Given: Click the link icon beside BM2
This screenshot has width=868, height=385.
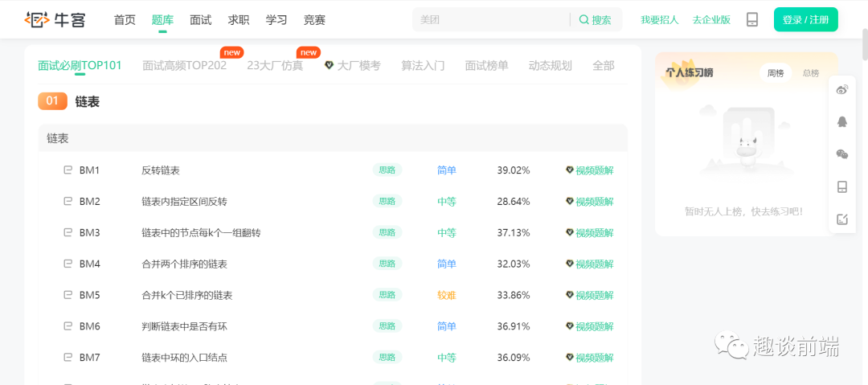Looking at the screenshot, I should [68, 201].
